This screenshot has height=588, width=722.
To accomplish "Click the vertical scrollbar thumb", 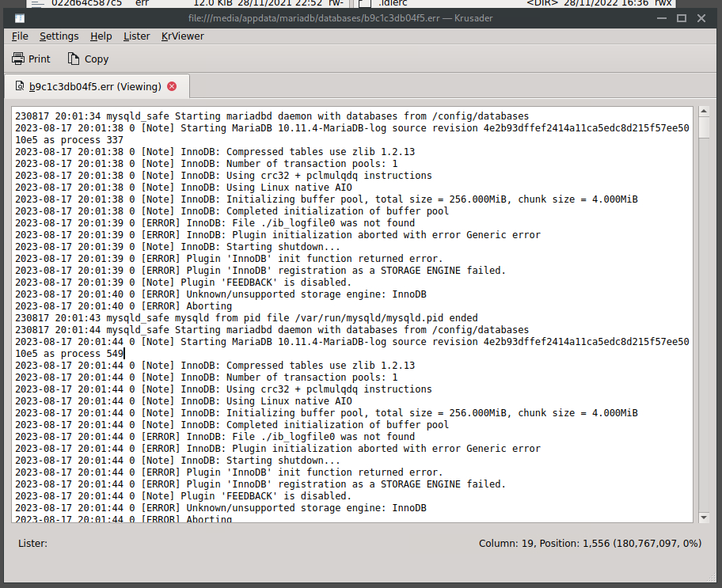I will (704, 127).
